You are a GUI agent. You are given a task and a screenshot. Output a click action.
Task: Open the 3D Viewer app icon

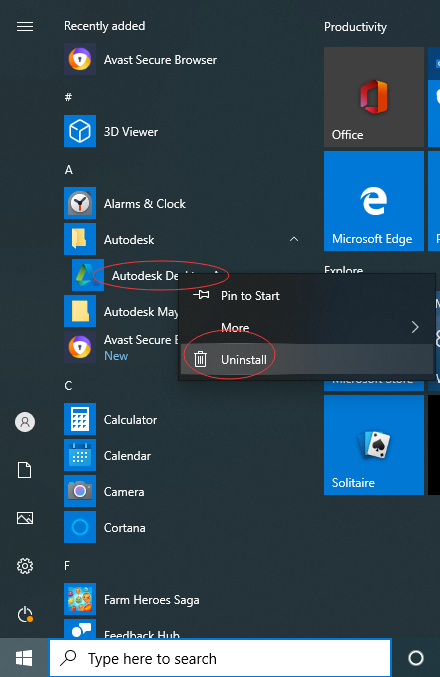(80, 131)
